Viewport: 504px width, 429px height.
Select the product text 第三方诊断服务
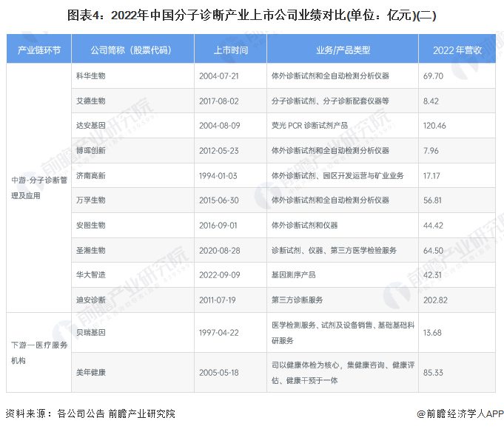pyautogui.click(x=297, y=300)
